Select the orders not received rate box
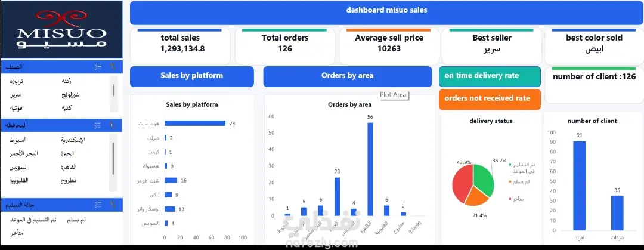The height and width of the screenshot is (250, 644). click(490, 99)
